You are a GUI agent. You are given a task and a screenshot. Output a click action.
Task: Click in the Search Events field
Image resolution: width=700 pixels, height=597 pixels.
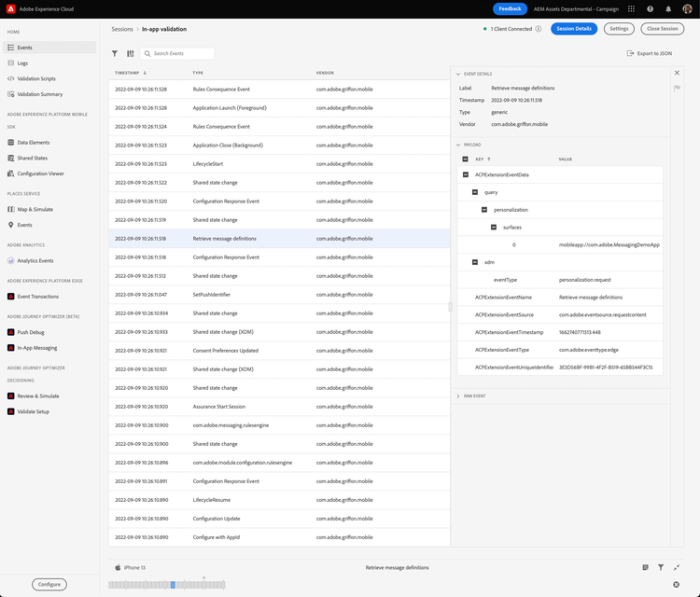click(177, 53)
